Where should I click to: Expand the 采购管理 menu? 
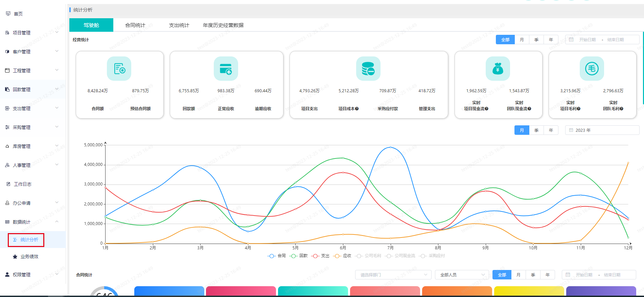[x=57, y=127]
